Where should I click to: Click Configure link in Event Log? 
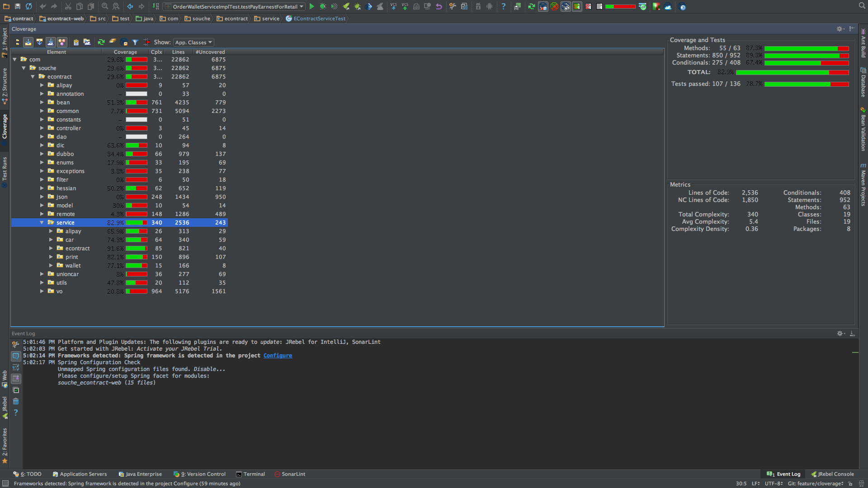(x=278, y=356)
